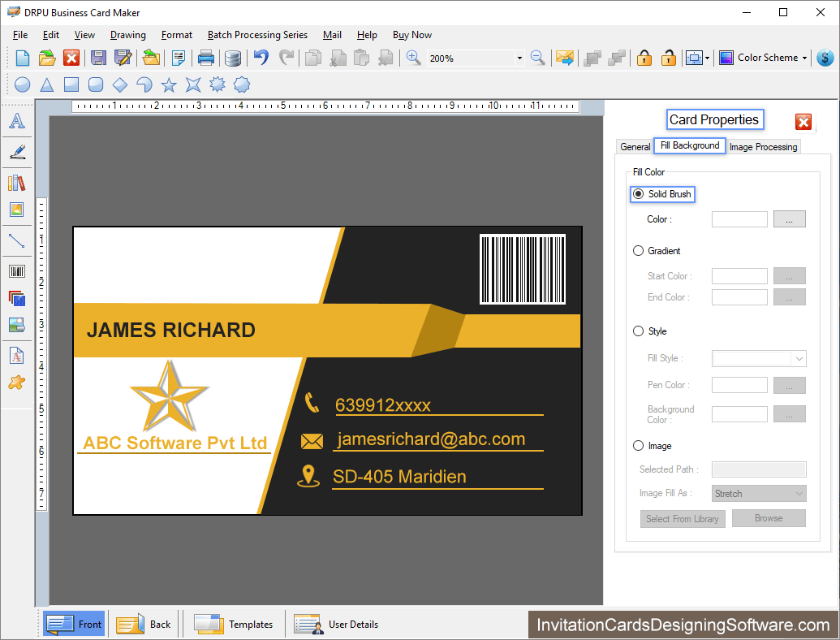Viewport: 840px width, 640px height.
Task: Select the Triangle shape tool
Action: 47,84
